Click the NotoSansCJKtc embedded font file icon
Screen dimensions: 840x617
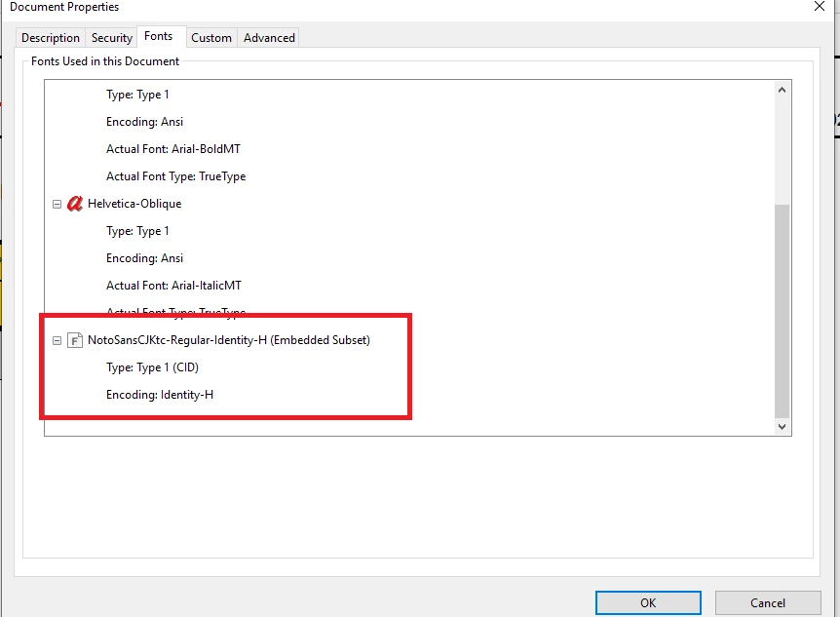click(x=74, y=340)
